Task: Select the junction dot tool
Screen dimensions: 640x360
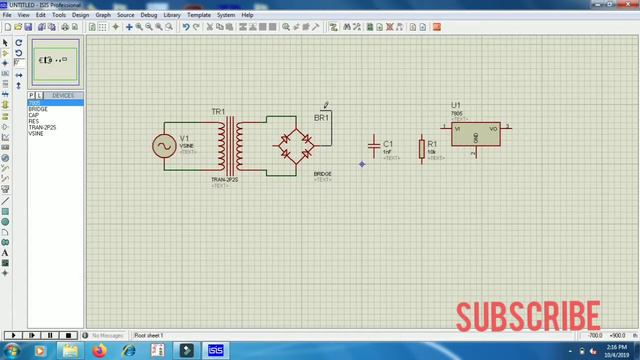Action: pos(5,63)
